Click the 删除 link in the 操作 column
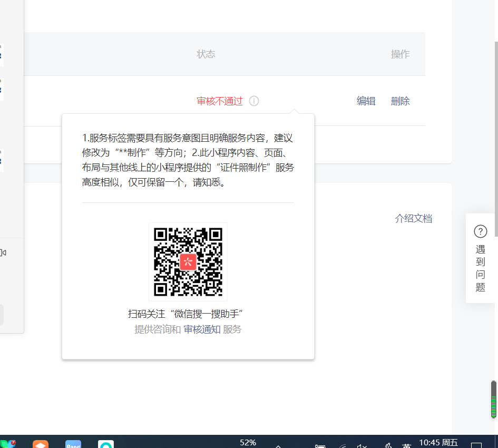 400,101
